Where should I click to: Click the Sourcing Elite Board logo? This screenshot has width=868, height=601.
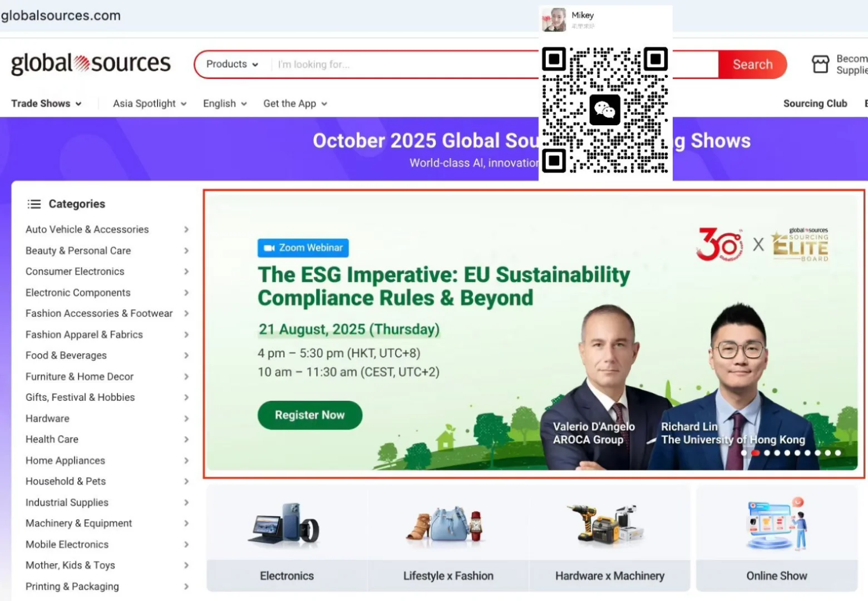(800, 244)
